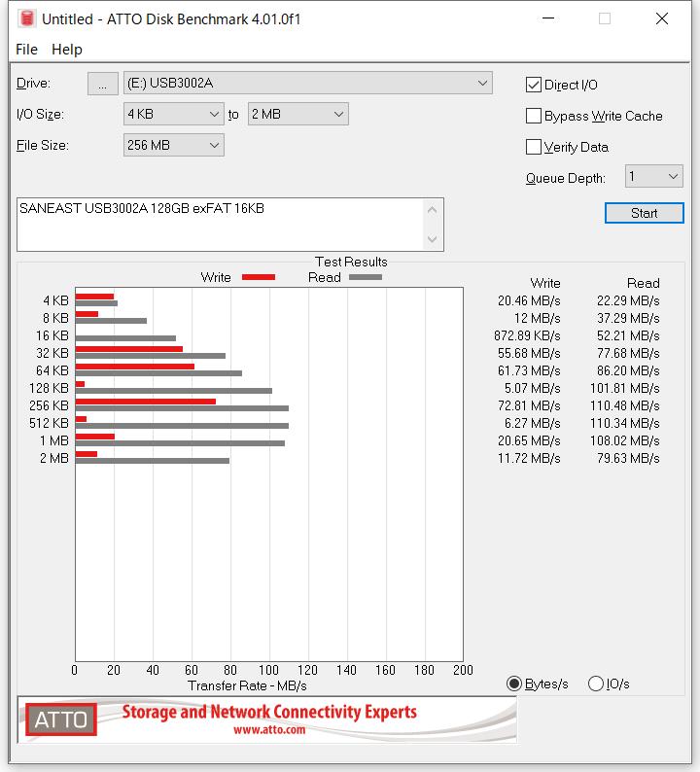The image size is (700, 772).
Task: Click write value 20.46 MB/s
Action: click(x=529, y=300)
